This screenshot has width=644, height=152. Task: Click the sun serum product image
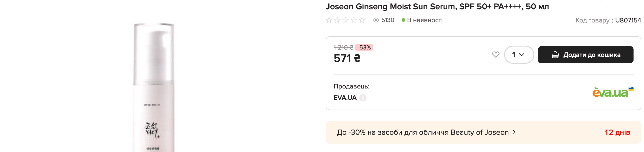pyautogui.click(x=154, y=87)
